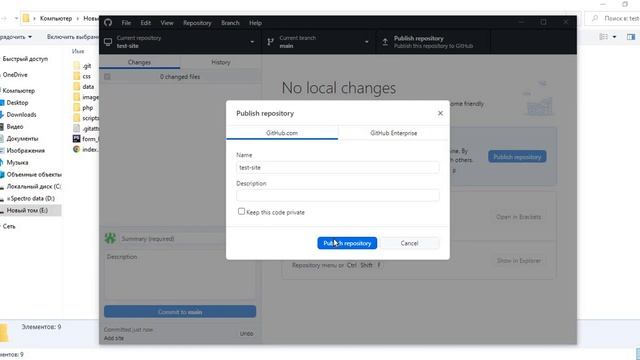Open Объемные объекты in Explorer sidebar

pyautogui.click(x=33, y=174)
